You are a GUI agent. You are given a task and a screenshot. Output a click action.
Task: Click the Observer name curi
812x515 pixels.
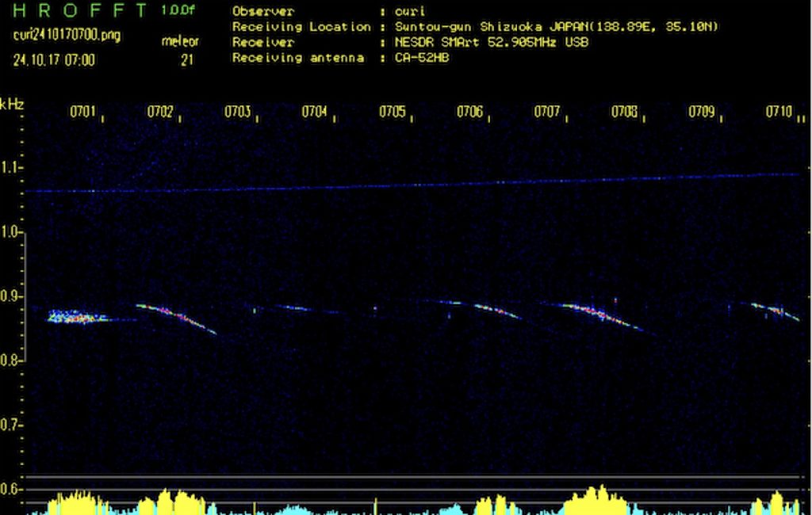pos(408,12)
